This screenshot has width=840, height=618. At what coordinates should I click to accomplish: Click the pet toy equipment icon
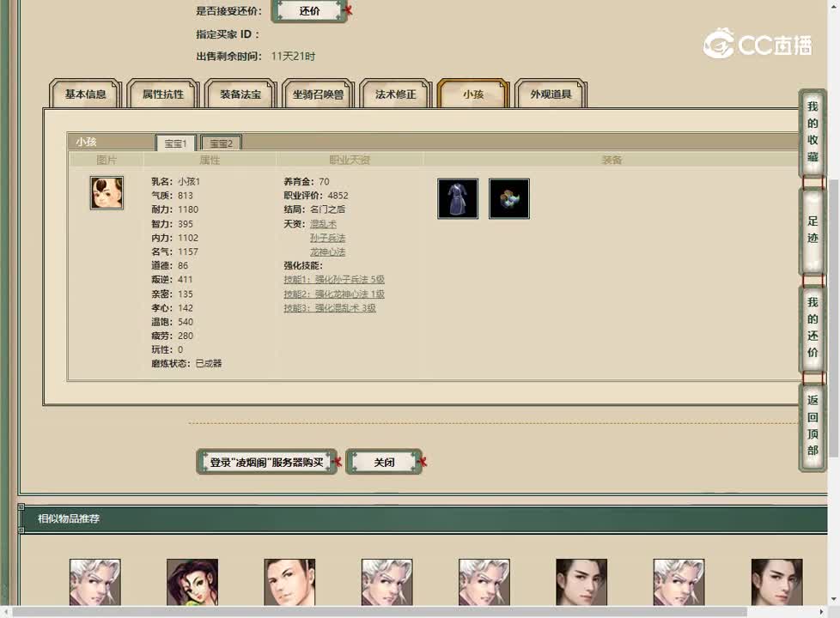tap(509, 197)
